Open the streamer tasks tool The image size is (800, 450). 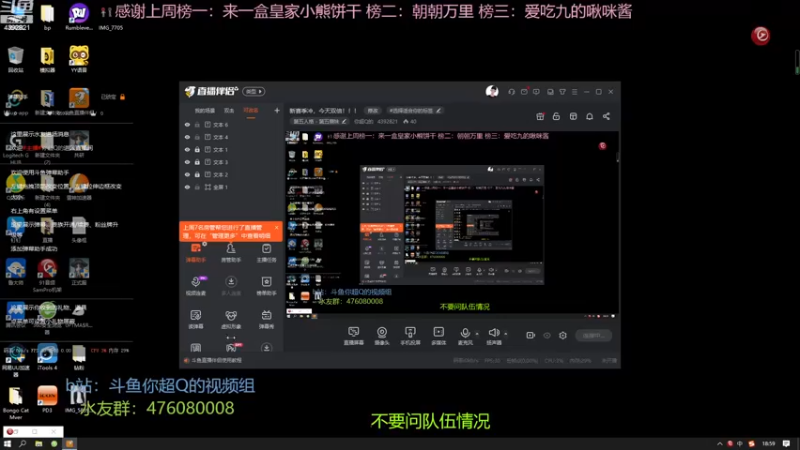pos(266,253)
